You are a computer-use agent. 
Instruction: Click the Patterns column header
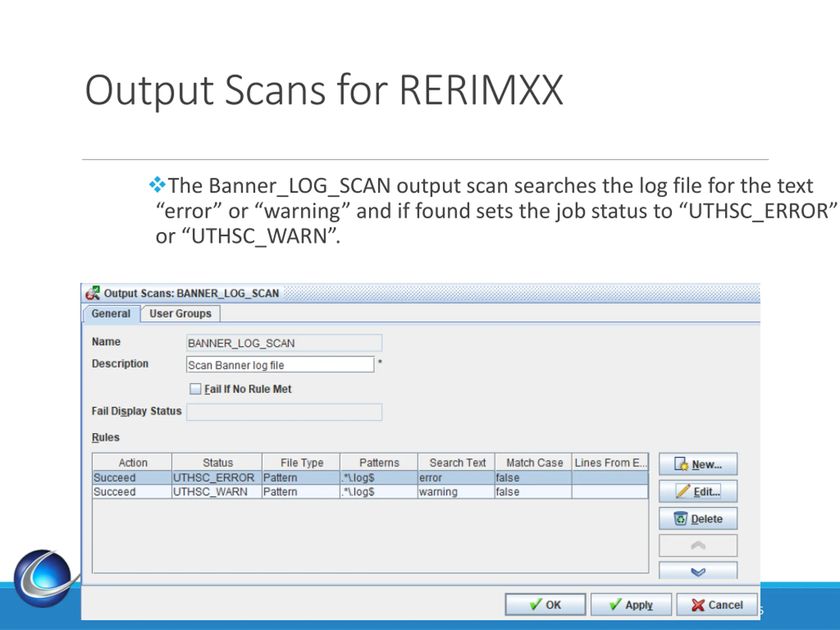pos(379,463)
